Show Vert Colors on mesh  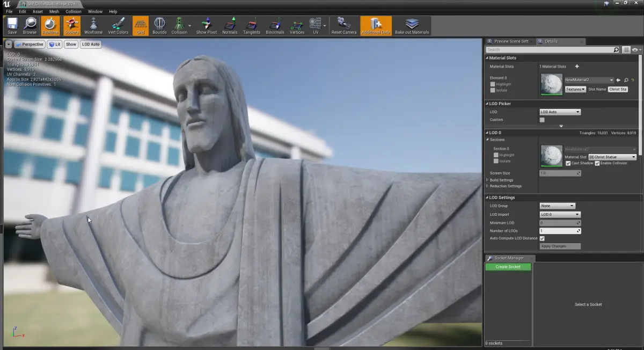click(118, 26)
